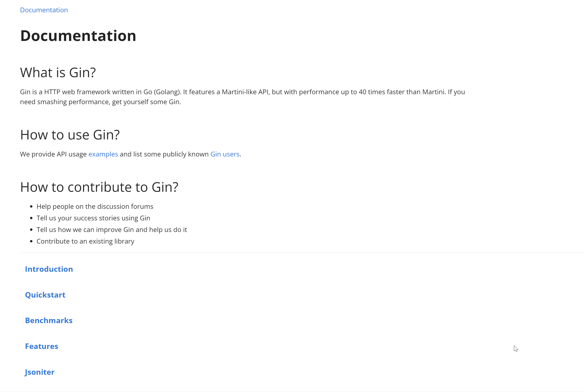Viewport: 584px width, 392px height.
Task: Click 'How to contribute to Gin?' heading
Action: (99, 187)
